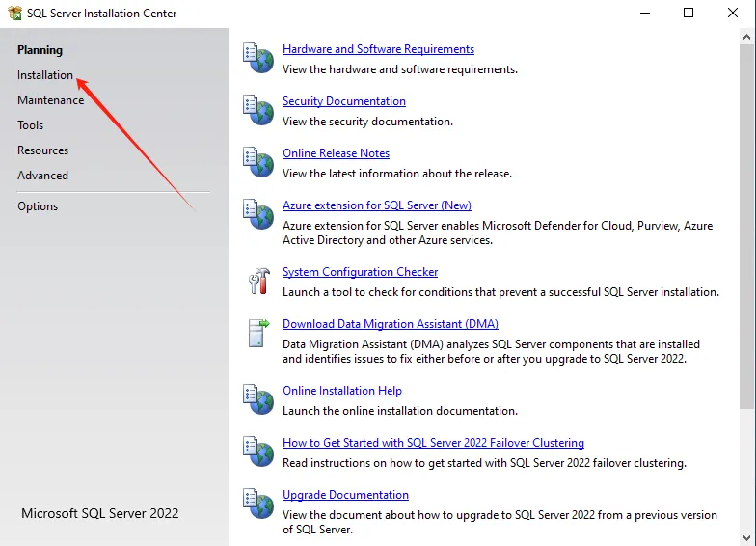Open Hardware and Software Requirements link
The image size is (756, 546).
tap(378, 49)
